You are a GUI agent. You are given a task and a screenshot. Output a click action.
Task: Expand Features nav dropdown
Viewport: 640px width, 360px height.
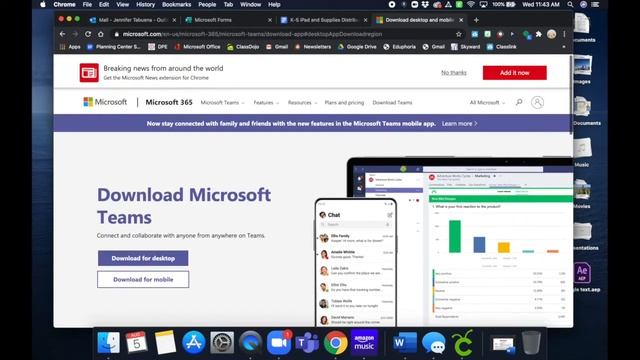click(266, 102)
